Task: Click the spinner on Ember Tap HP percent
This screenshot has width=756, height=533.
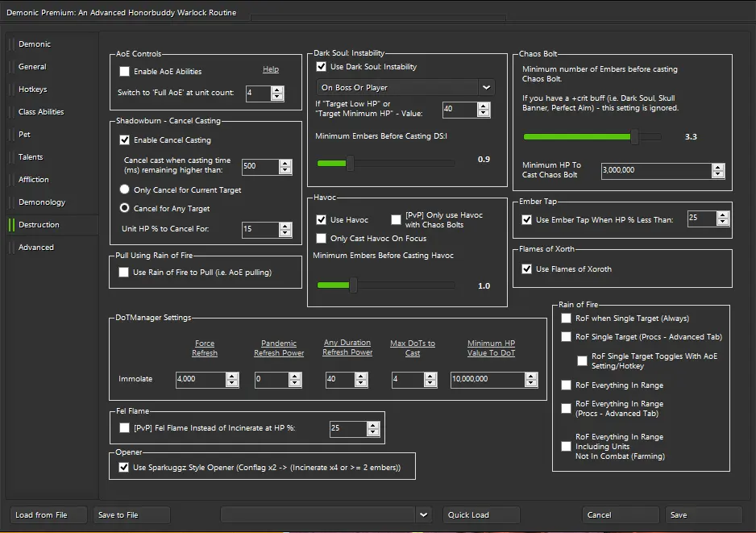Action: point(722,218)
